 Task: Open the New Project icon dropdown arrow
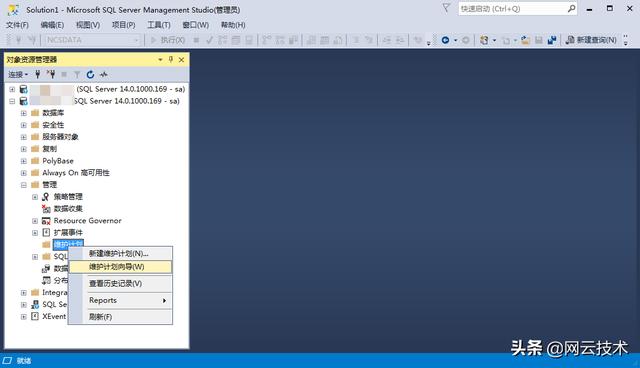494,40
